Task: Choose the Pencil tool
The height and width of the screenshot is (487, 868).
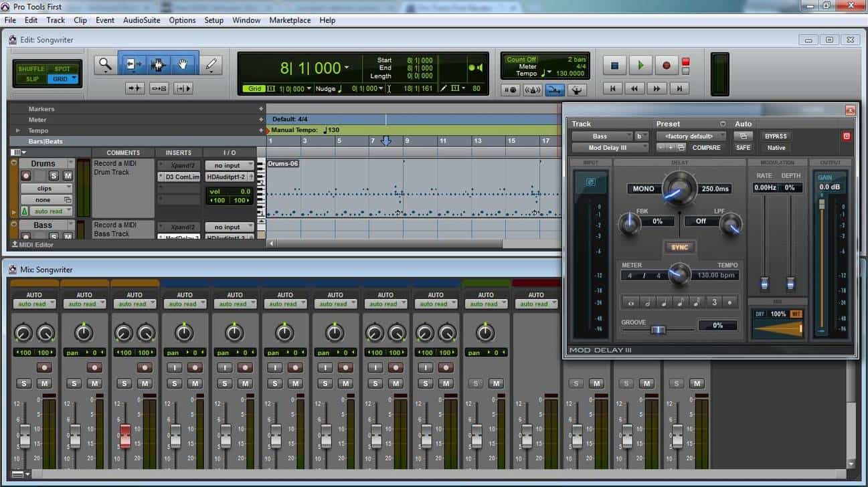Action: click(x=211, y=65)
